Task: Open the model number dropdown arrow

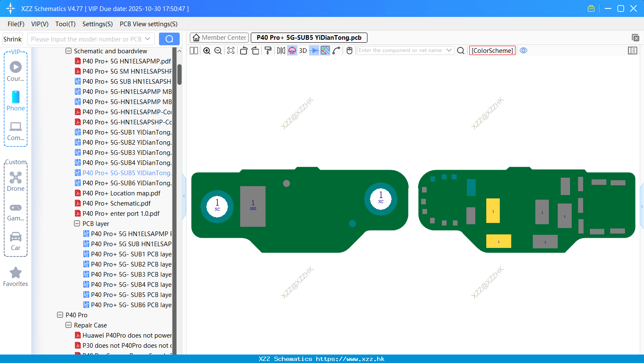Action: click(x=148, y=39)
